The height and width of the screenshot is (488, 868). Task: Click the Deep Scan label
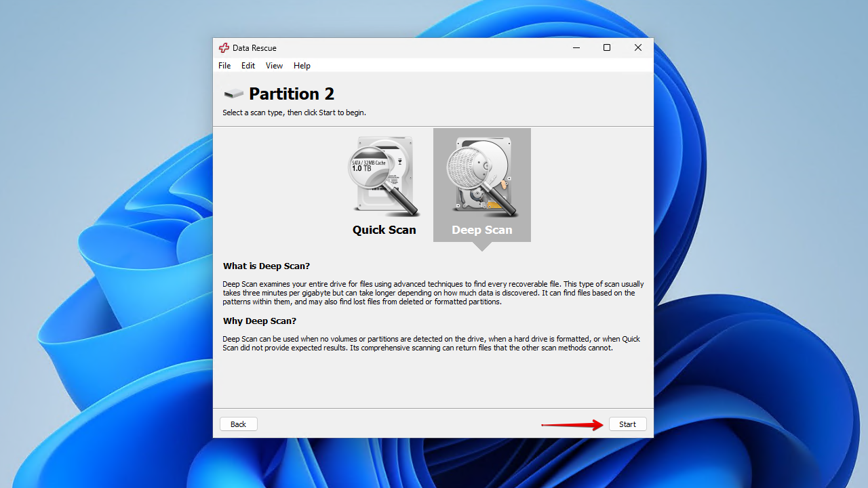[482, 230]
